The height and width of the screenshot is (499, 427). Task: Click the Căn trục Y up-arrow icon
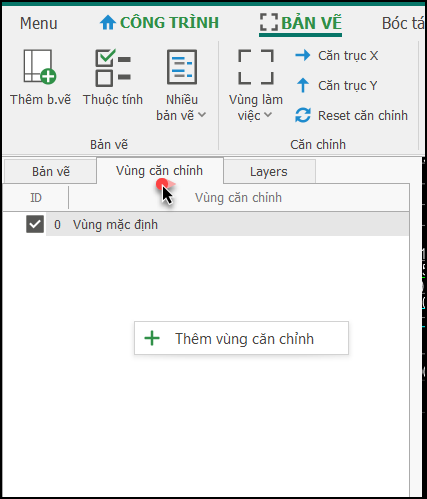[x=303, y=85]
